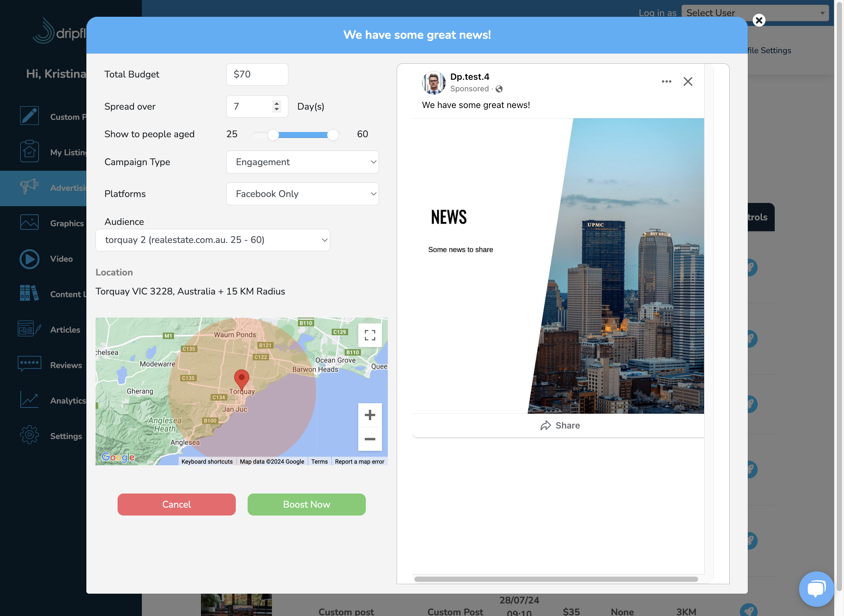Expand the Campaign Type dropdown
844x616 pixels.
point(302,162)
